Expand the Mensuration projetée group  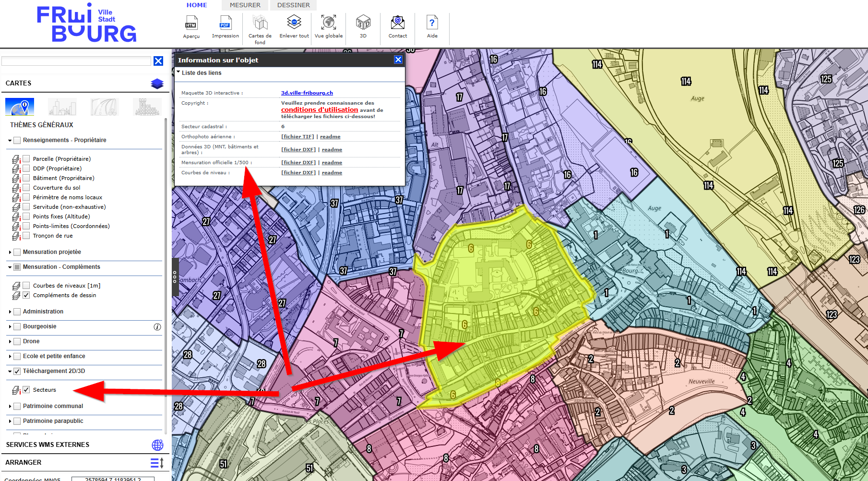[10, 252]
